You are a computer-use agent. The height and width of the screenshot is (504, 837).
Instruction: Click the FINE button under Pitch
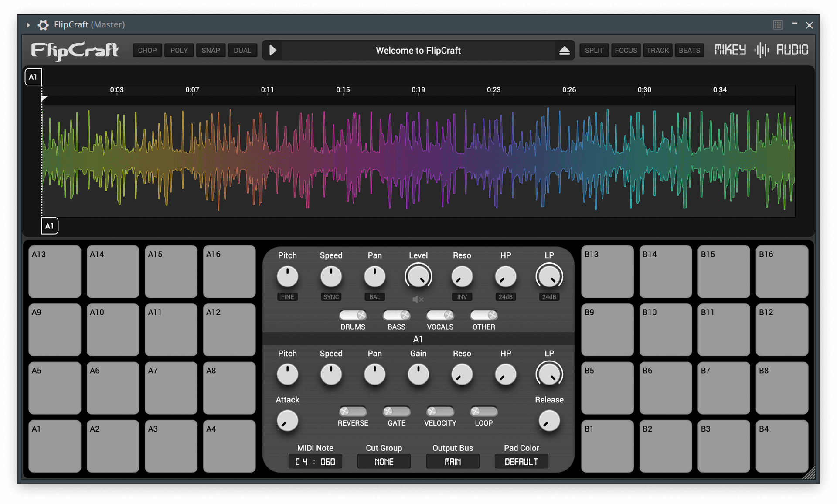[x=288, y=297]
